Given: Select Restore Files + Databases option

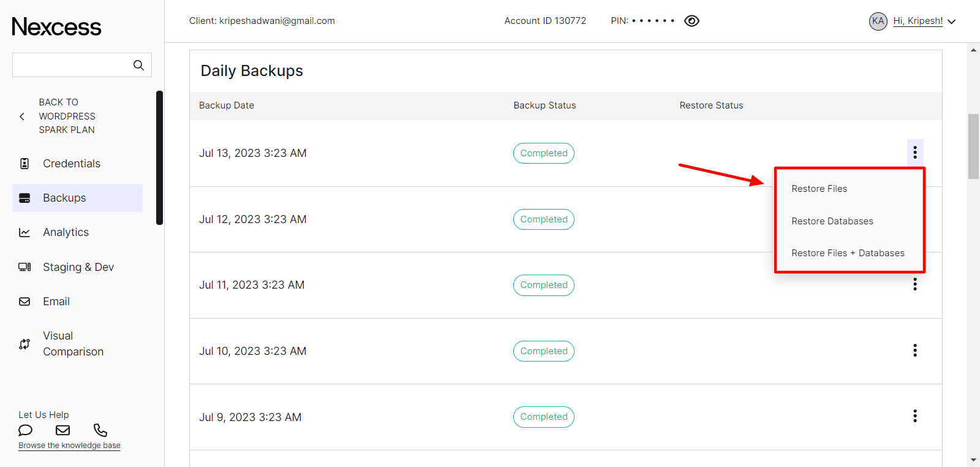Looking at the screenshot, I should (x=847, y=253).
